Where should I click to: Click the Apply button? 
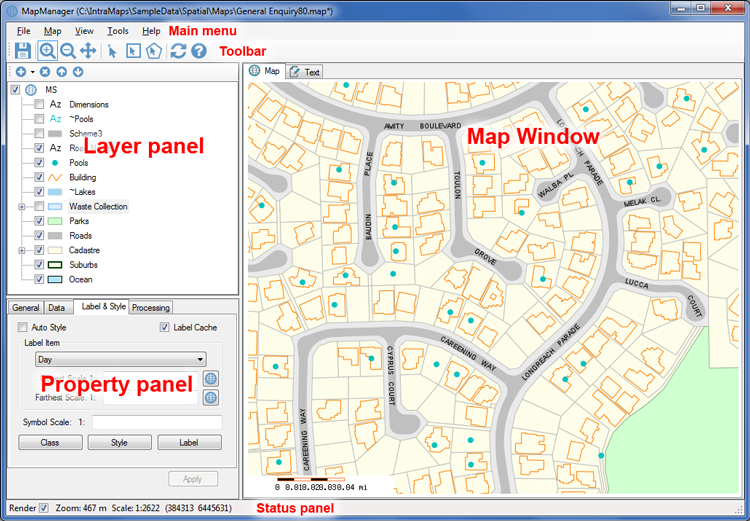193,479
